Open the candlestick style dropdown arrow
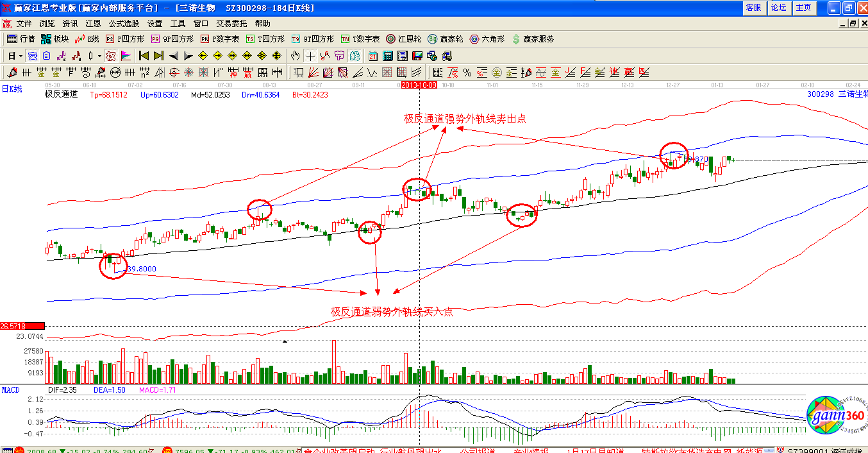 [x=99, y=56]
